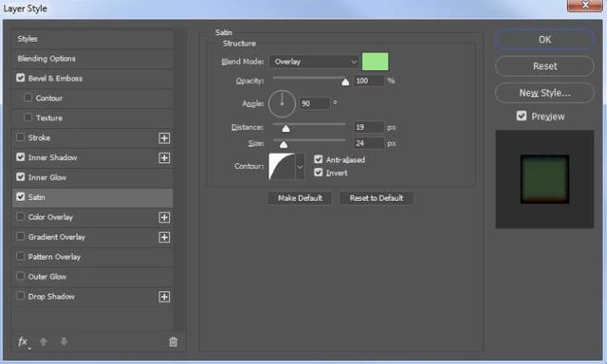Screen dimensions: 607x364
Task: Add another Drop Shadow with plus icon
Action: click(x=164, y=297)
